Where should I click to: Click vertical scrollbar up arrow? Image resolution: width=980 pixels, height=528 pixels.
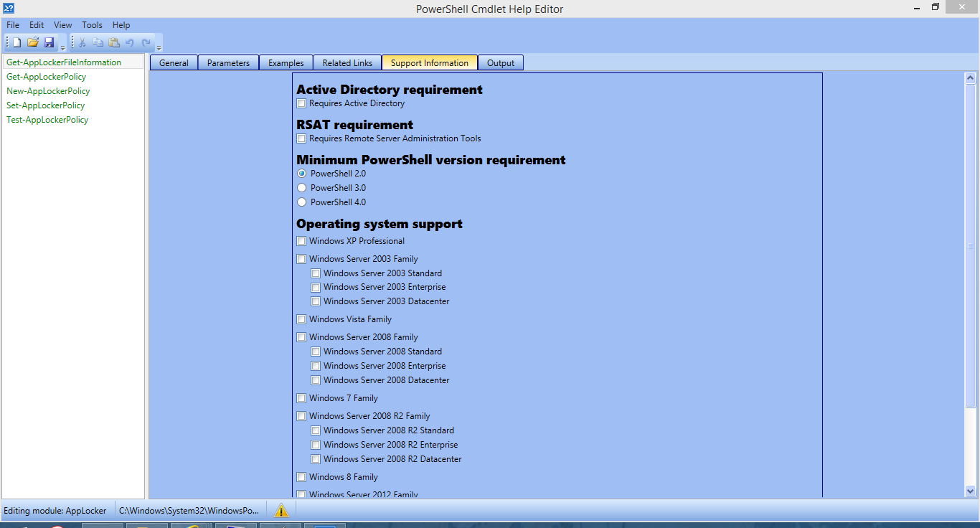pyautogui.click(x=971, y=78)
